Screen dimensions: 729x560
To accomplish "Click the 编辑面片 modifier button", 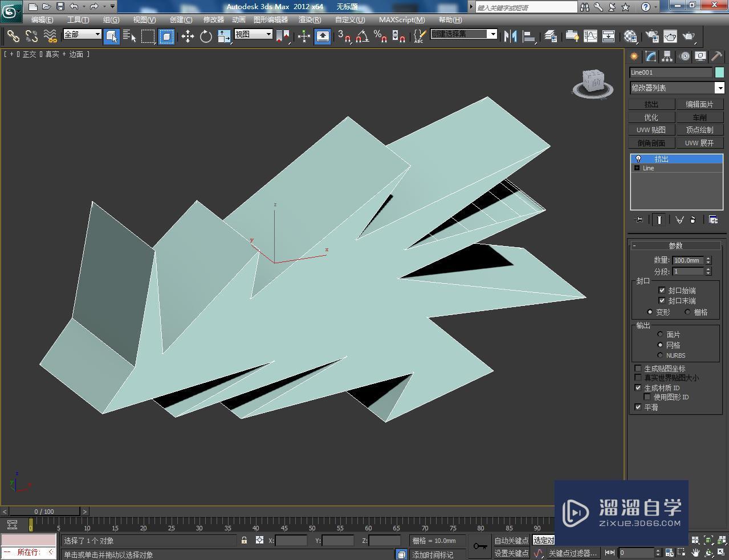I will tap(699, 105).
